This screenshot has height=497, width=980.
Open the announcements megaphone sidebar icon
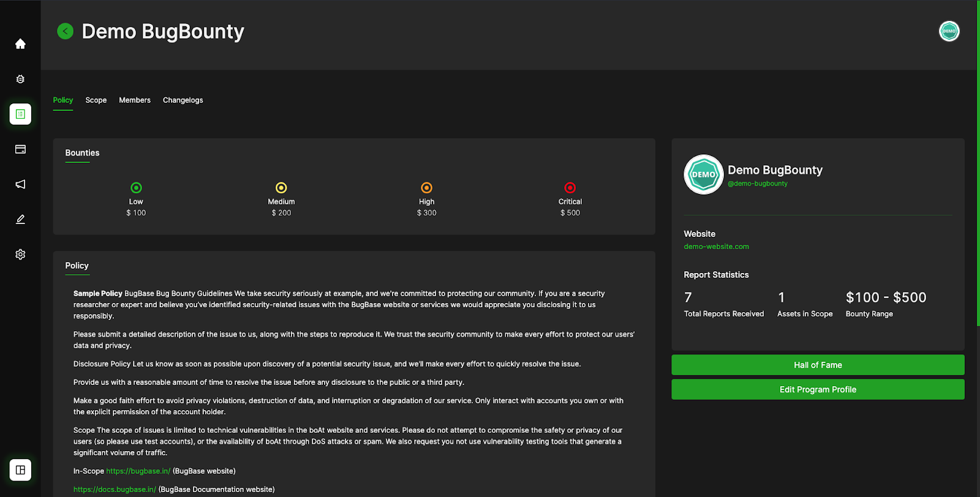[x=20, y=184]
